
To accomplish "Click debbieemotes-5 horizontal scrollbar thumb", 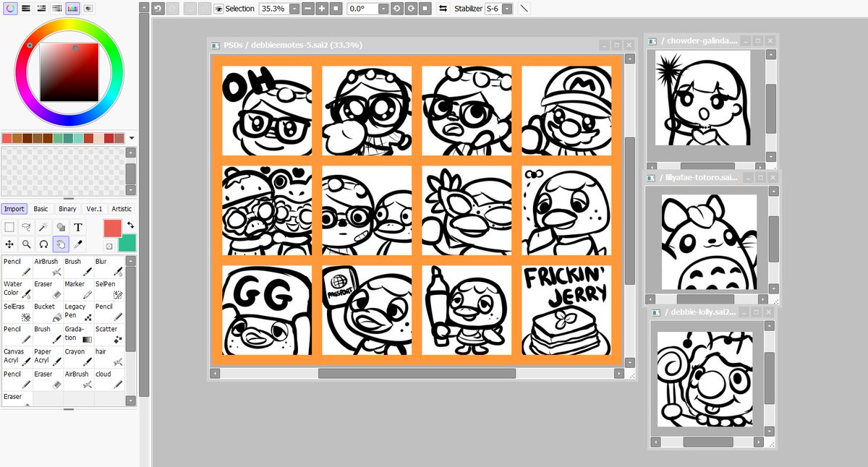I will tap(417, 374).
